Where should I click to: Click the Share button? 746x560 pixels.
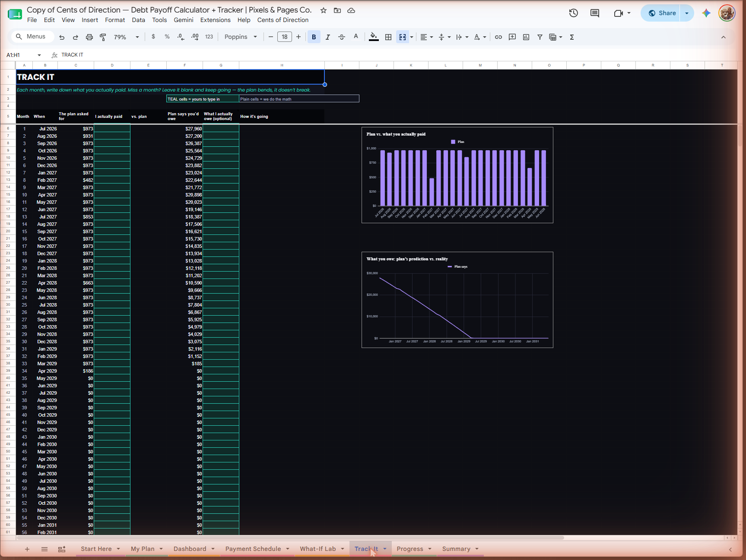pos(661,13)
